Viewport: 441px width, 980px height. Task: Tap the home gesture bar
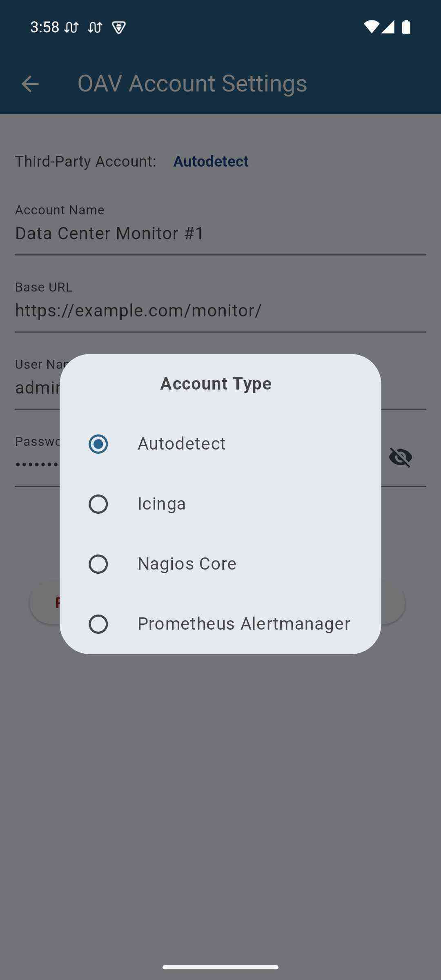coord(220,967)
